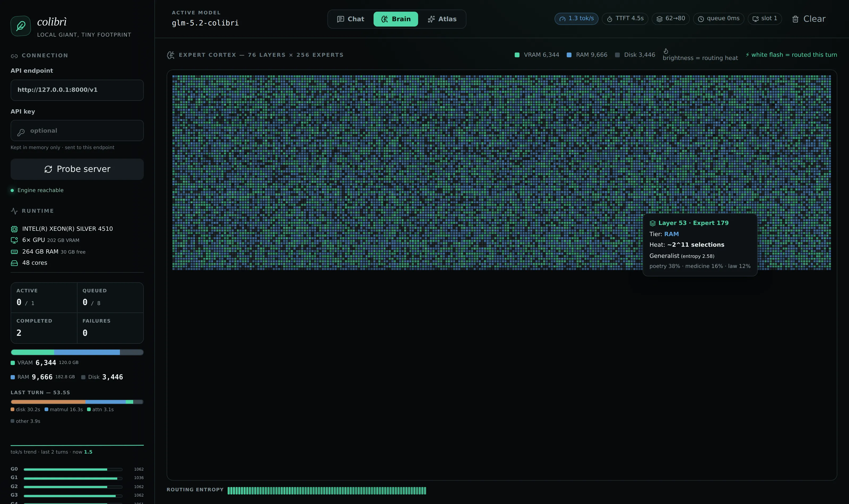Click the memory icon next to 264 GB RAM
Viewport: 849px width, 504px height.
(14, 252)
